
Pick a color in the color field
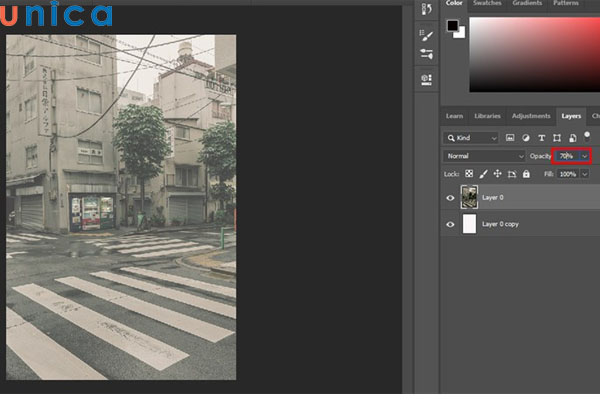tap(535, 54)
